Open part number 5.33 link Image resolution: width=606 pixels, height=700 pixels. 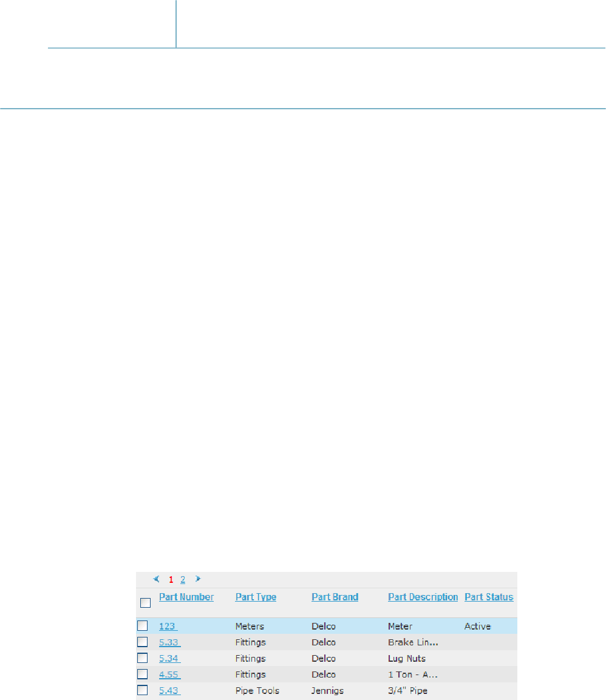[x=169, y=642]
